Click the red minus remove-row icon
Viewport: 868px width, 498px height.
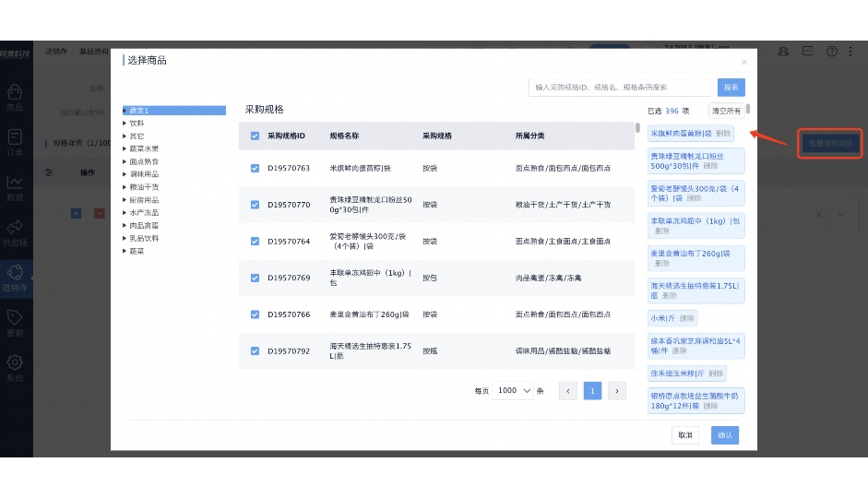pyautogui.click(x=99, y=214)
